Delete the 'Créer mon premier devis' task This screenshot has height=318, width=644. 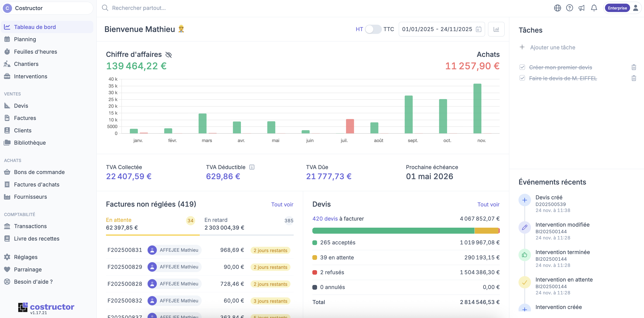point(633,67)
